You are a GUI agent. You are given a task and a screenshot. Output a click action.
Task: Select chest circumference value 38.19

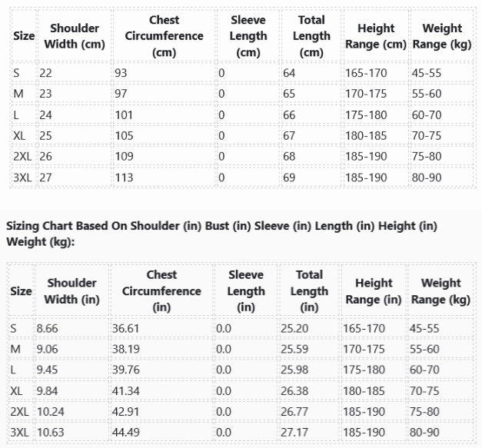[x=127, y=349]
